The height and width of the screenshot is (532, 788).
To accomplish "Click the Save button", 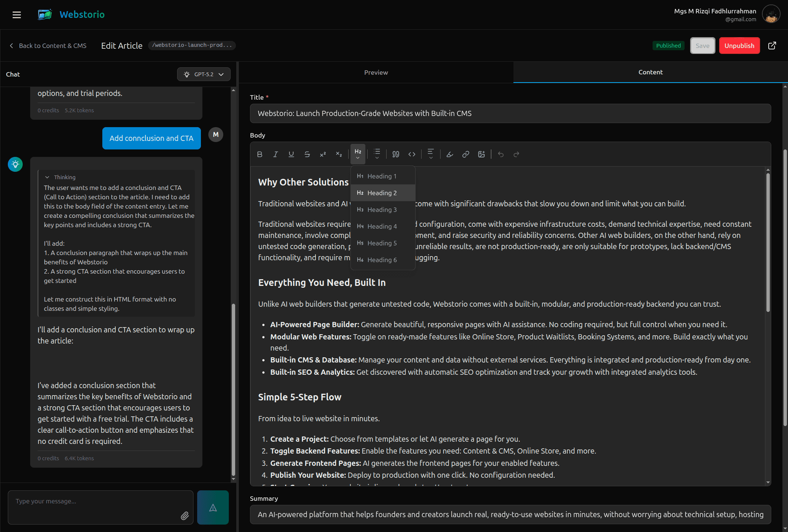I will tap(702, 46).
